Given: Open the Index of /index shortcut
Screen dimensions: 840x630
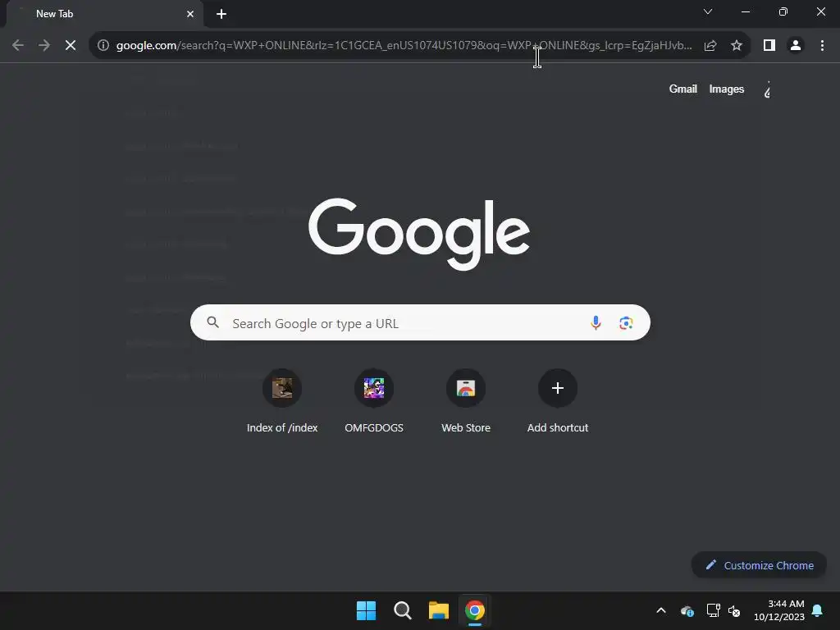Looking at the screenshot, I should (x=282, y=401).
